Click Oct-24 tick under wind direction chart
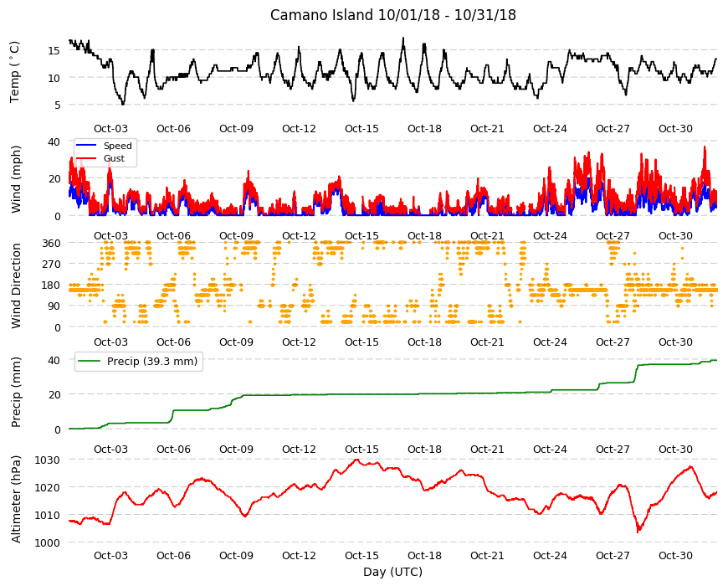 (550, 342)
